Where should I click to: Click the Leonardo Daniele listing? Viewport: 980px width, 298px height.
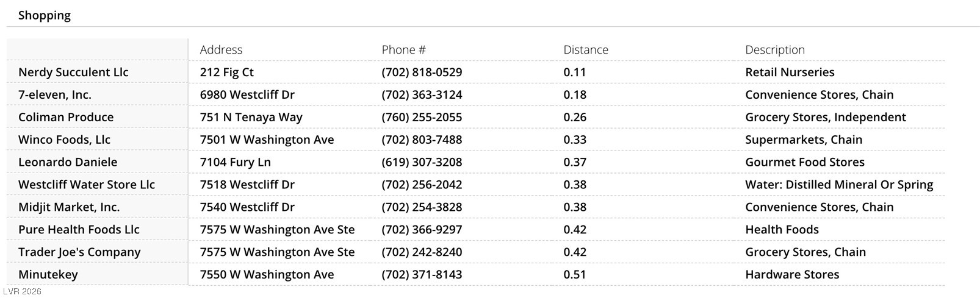[68, 163]
